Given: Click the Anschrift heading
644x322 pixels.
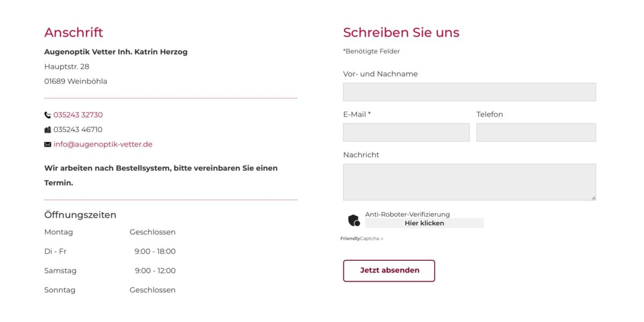Looking at the screenshot, I should point(74,32).
